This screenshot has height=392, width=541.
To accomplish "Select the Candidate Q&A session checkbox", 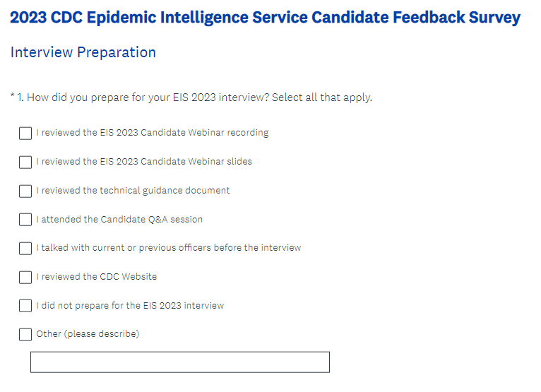I will pos(25,220).
